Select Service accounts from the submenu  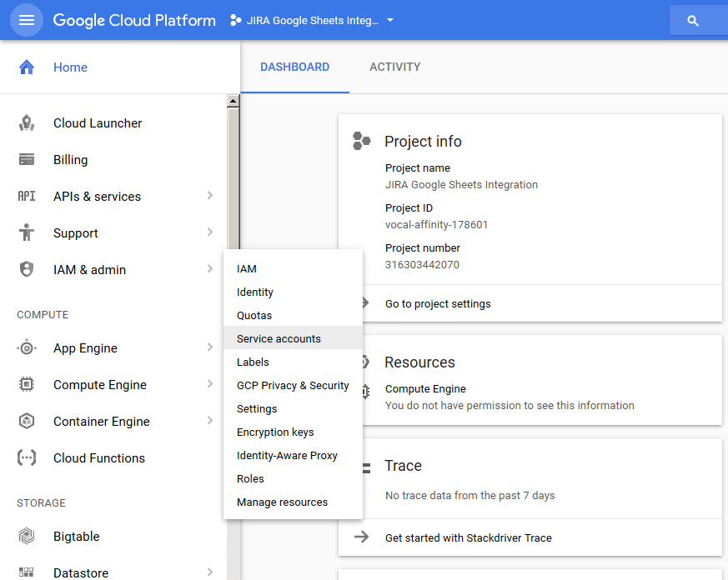coord(279,339)
